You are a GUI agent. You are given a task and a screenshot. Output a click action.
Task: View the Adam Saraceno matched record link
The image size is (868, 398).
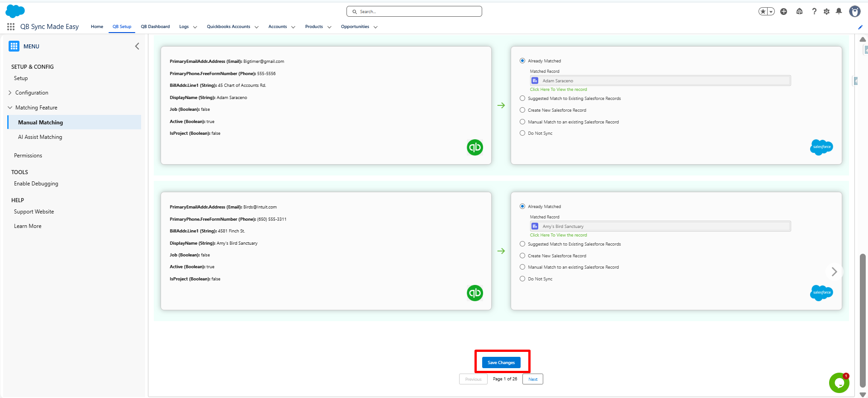(x=558, y=90)
